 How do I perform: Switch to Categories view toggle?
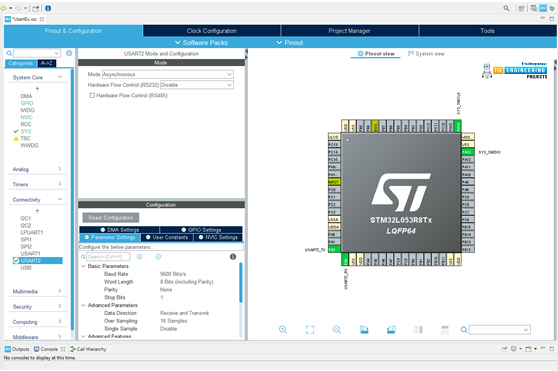(21, 63)
